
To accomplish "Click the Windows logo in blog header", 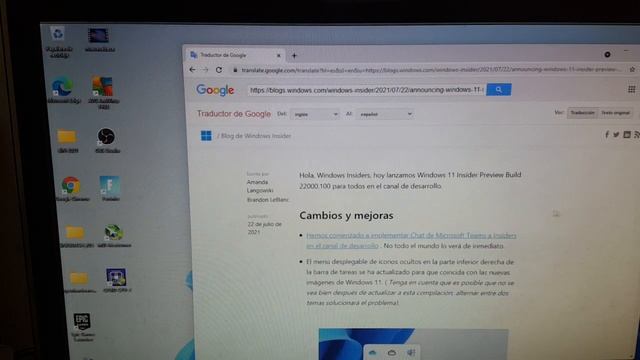I will [x=206, y=136].
